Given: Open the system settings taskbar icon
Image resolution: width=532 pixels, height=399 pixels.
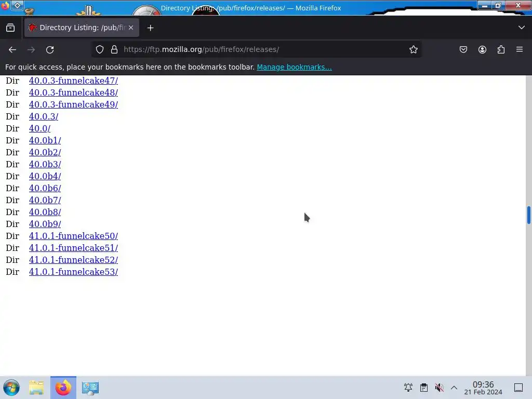Looking at the screenshot, I should point(90,388).
